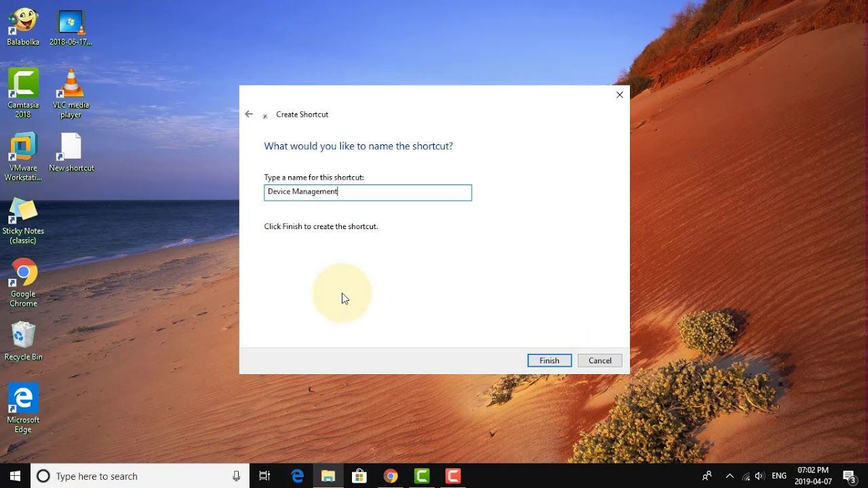The image size is (868, 488).
Task: Open File Explorer from taskbar
Action: [328, 476]
